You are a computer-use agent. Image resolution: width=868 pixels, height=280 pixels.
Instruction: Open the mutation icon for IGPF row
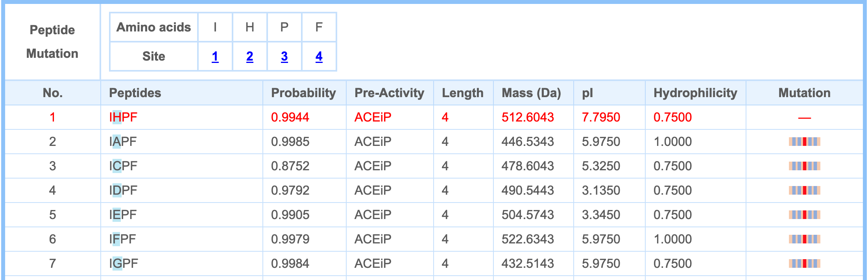click(x=804, y=263)
